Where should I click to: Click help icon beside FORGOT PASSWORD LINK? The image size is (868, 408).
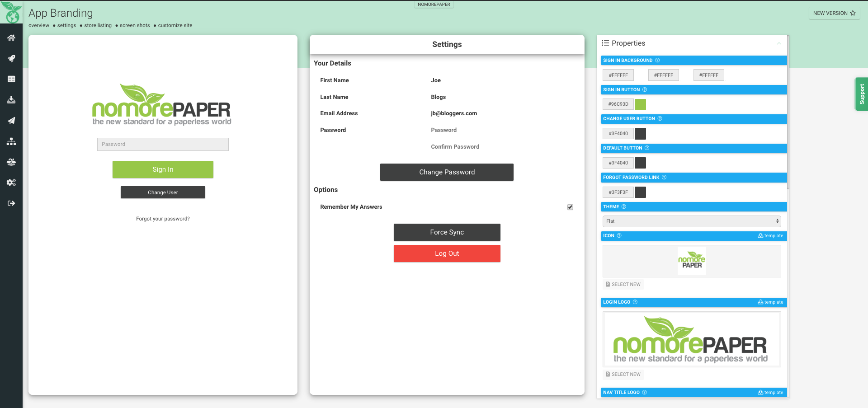pos(664,177)
